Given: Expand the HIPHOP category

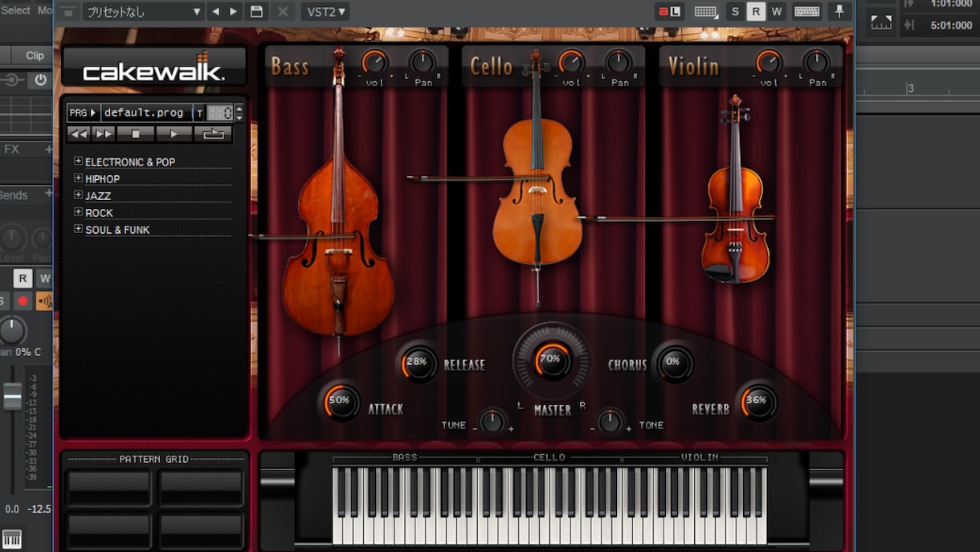Looking at the screenshot, I should (78, 178).
